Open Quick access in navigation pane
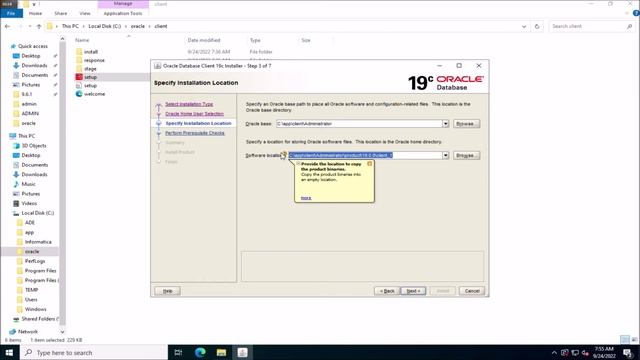 32,46
